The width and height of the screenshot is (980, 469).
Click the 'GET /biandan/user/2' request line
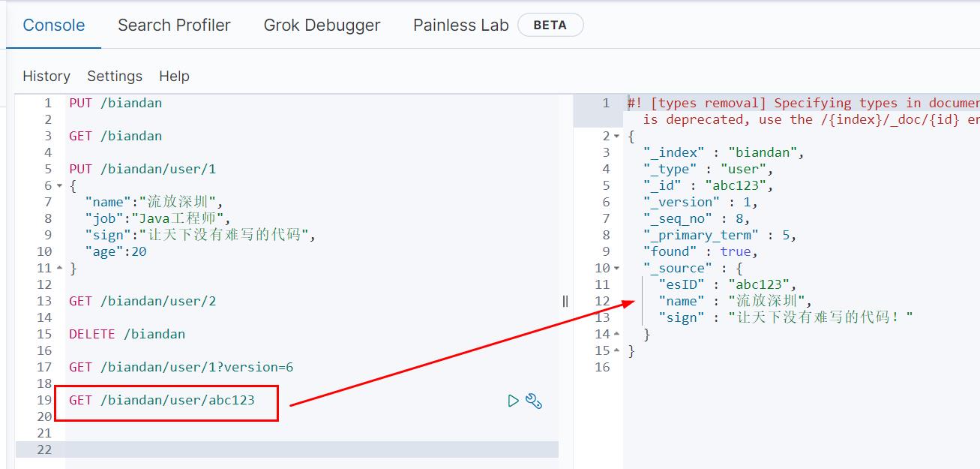[142, 301]
